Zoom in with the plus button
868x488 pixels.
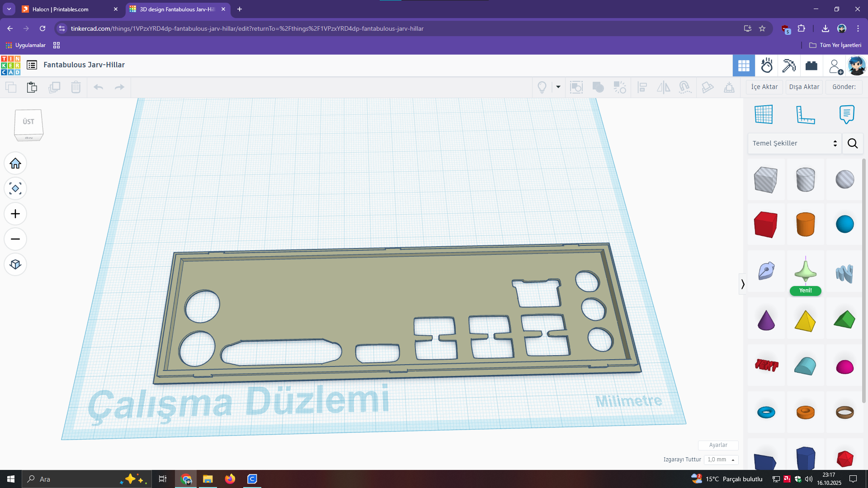15,214
